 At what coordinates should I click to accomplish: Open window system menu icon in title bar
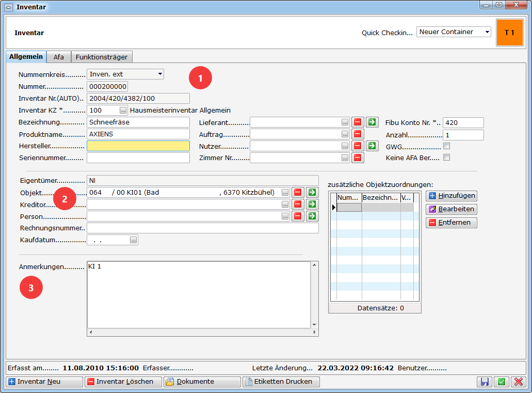pyautogui.click(x=9, y=7)
